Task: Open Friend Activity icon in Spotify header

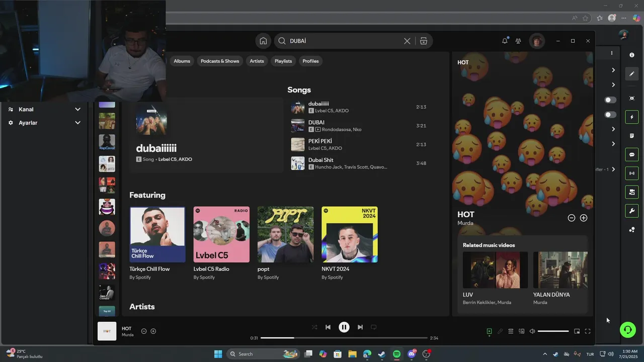Action: pyautogui.click(x=518, y=41)
